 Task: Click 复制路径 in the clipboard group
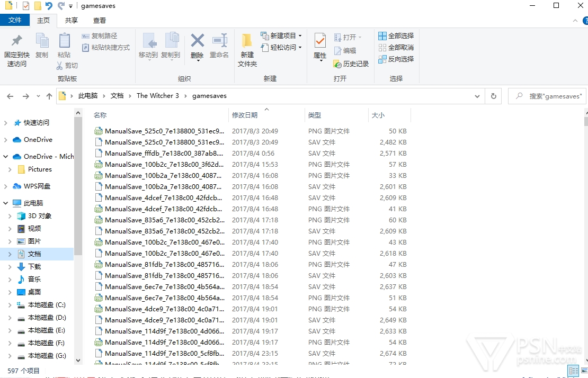click(x=100, y=36)
